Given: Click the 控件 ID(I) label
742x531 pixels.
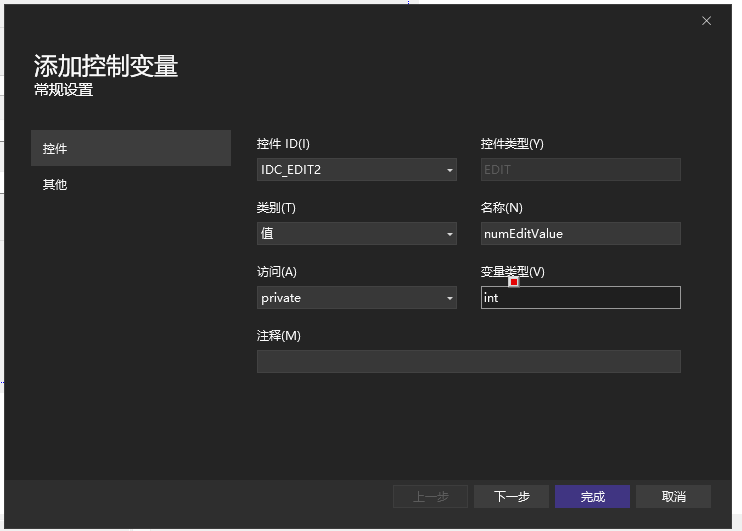Looking at the screenshot, I should coord(283,143).
